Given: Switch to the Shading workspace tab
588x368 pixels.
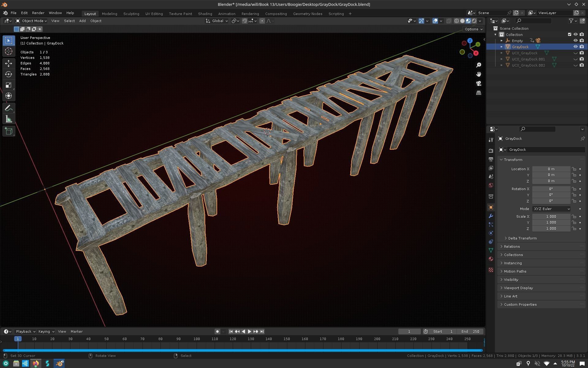Looking at the screenshot, I should 205,14.
